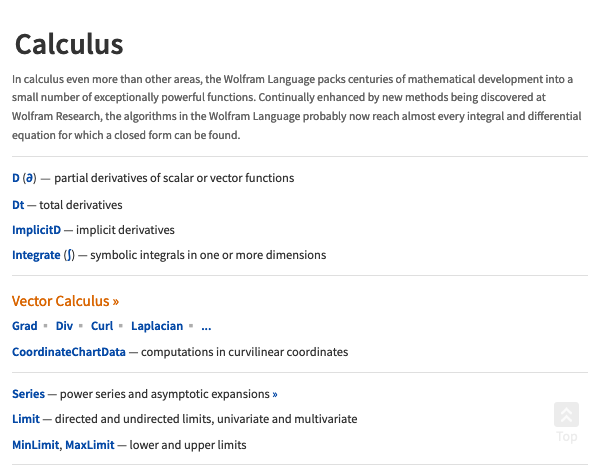This screenshot has width=600, height=467.
Task: Open the Limit function link
Action: pos(26,419)
